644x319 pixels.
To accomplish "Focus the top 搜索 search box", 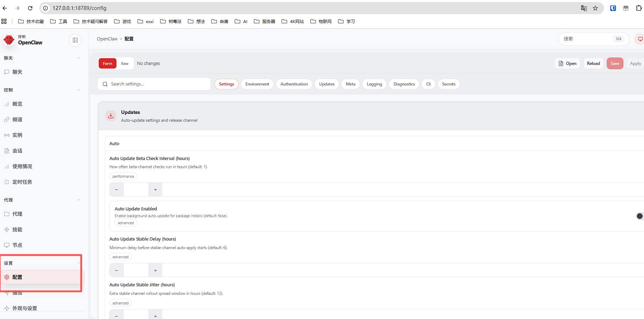I will click(594, 39).
